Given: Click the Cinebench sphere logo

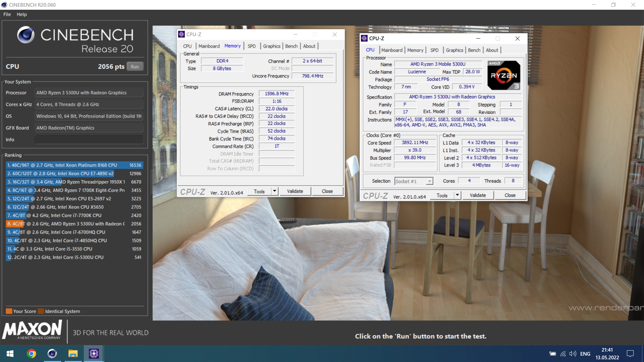Looking at the screenshot, I should point(26,35).
